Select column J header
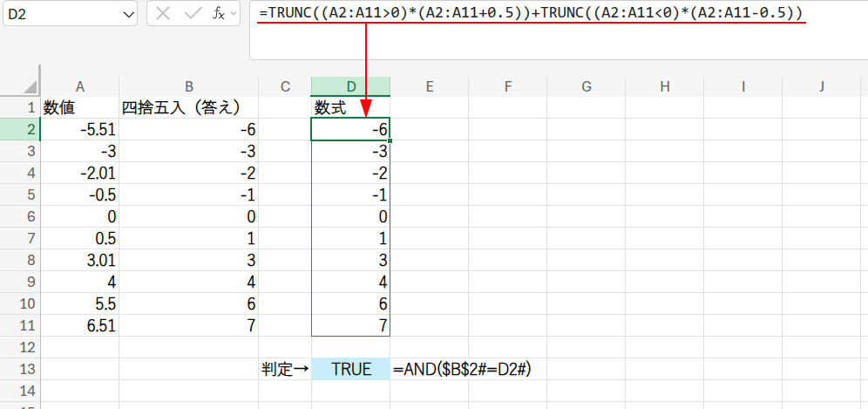The height and width of the screenshot is (409, 868). click(x=821, y=86)
